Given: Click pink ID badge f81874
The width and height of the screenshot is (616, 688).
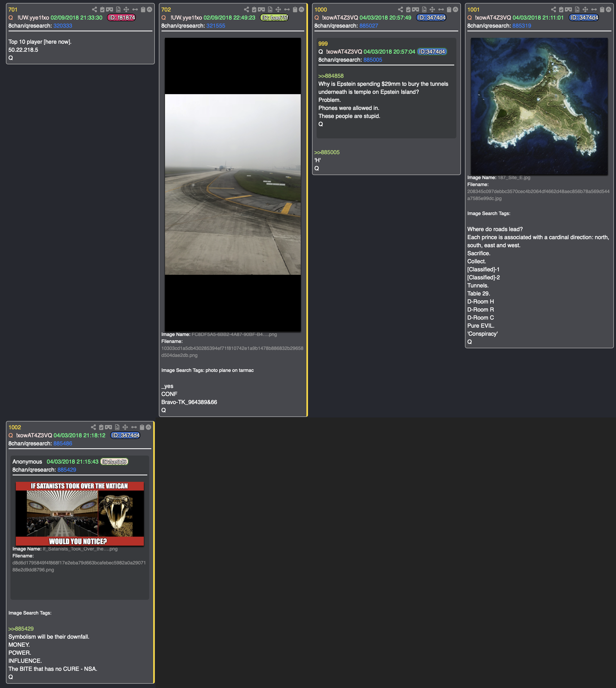Looking at the screenshot, I should [x=122, y=18].
